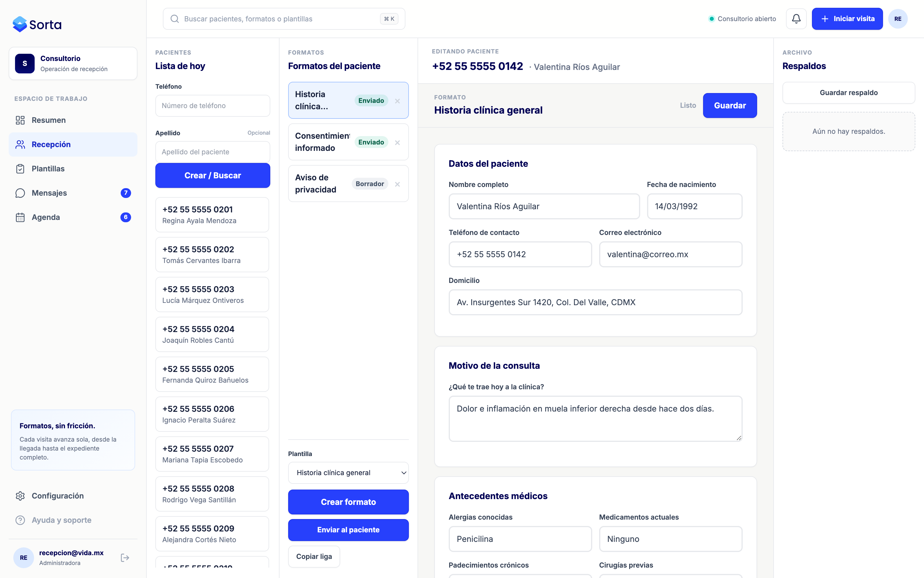
Task: Click the Fecha de nacimiento field
Action: (694, 206)
